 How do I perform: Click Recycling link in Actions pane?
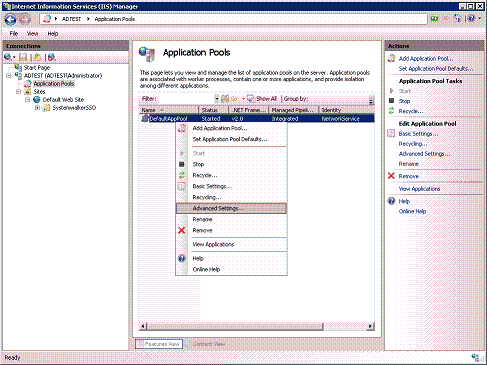(413, 144)
